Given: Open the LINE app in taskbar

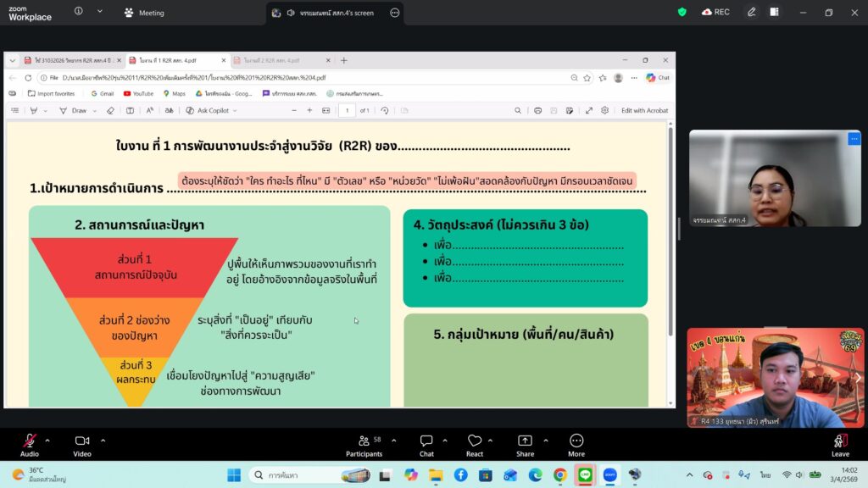Looking at the screenshot, I should (x=585, y=474).
